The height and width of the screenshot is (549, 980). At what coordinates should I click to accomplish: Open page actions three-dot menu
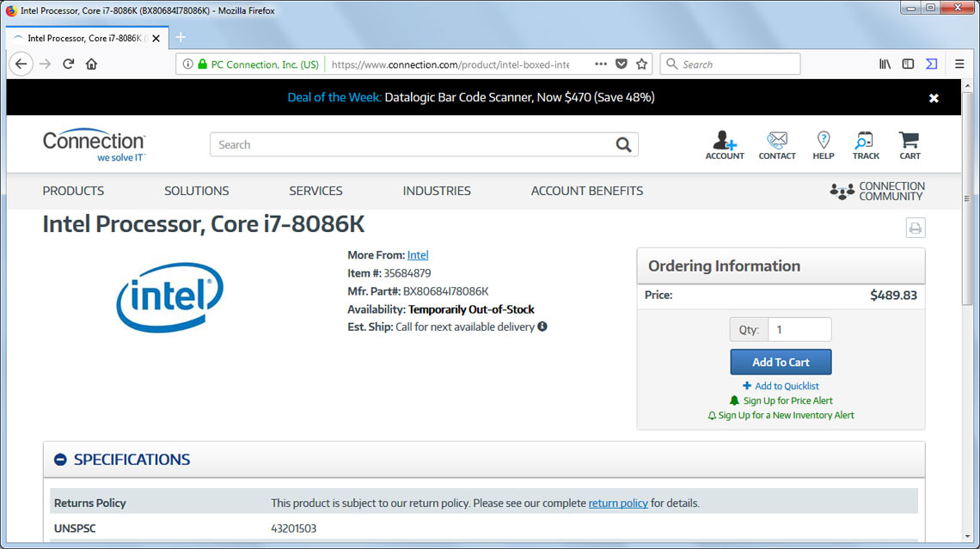tap(601, 64)
